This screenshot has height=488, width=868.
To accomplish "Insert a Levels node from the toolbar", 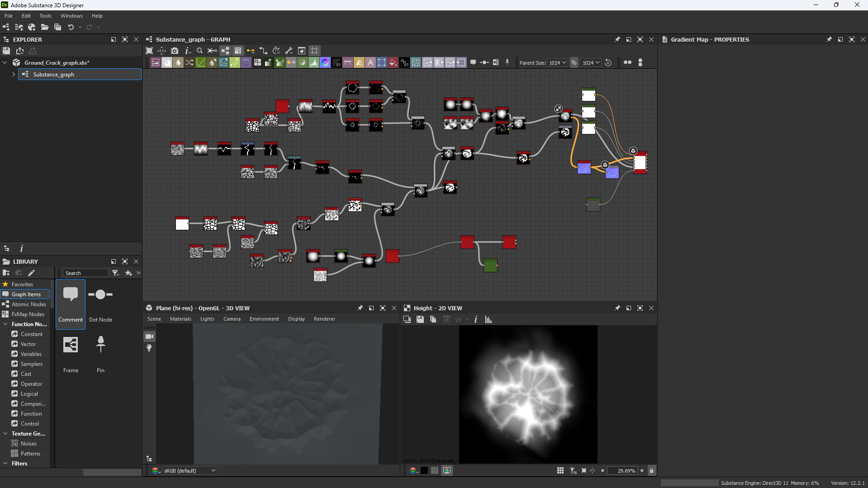I will click(x=314, y=63).
